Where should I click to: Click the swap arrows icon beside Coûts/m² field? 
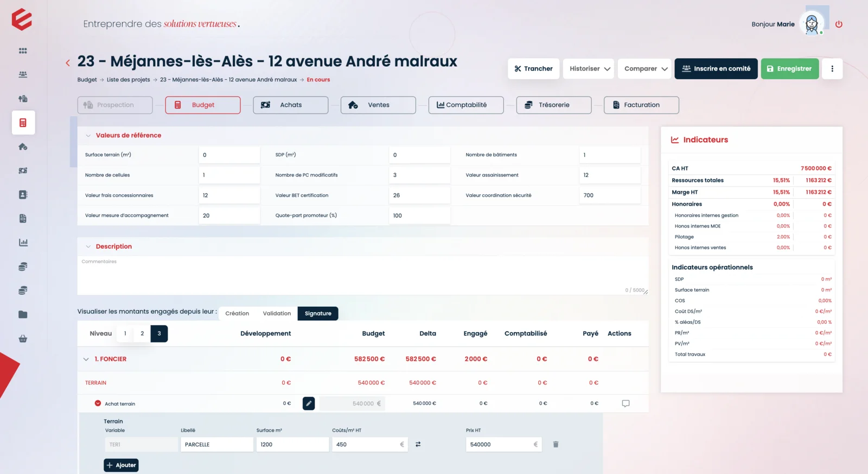[418, 444]
